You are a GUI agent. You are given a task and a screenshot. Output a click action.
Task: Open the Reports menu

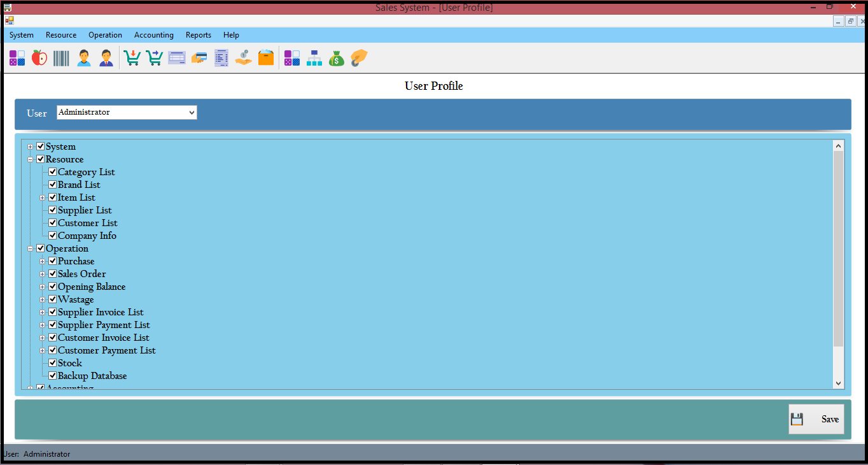198,35
